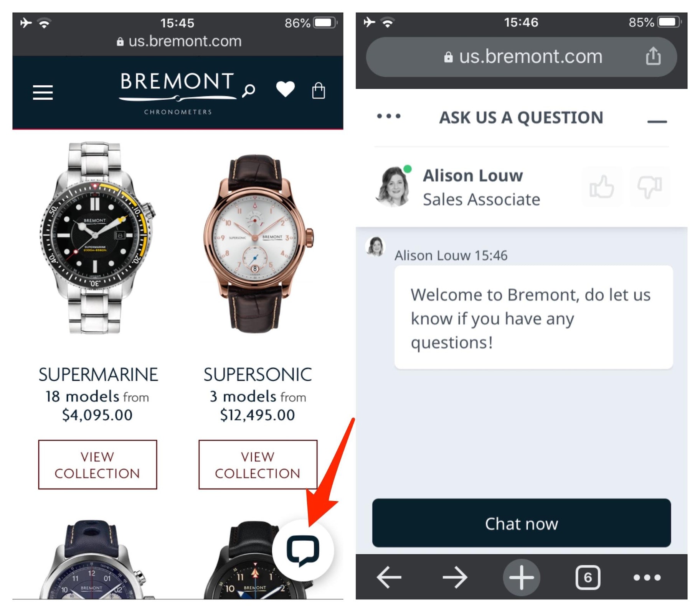This screenshot has height=612, width=700.
Task: Go back with the browser back arrow
Action: pyautogui.click(x=389, y=577)
